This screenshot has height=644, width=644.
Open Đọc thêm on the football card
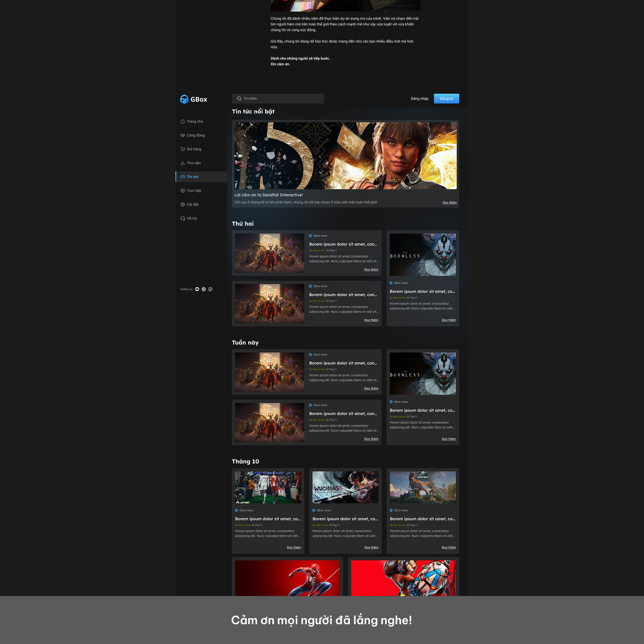(294, 547)
